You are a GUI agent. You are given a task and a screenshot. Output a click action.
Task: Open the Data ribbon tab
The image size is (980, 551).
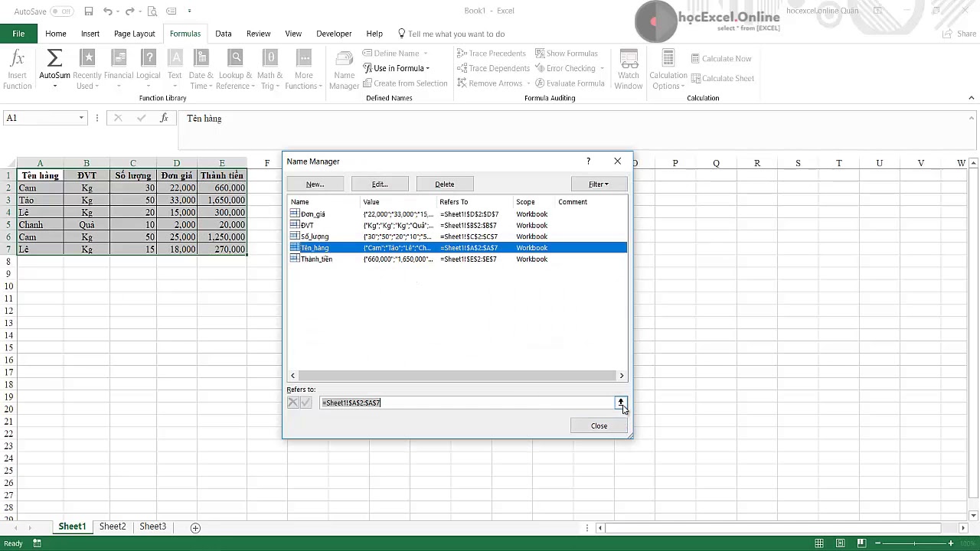point(223,34)
